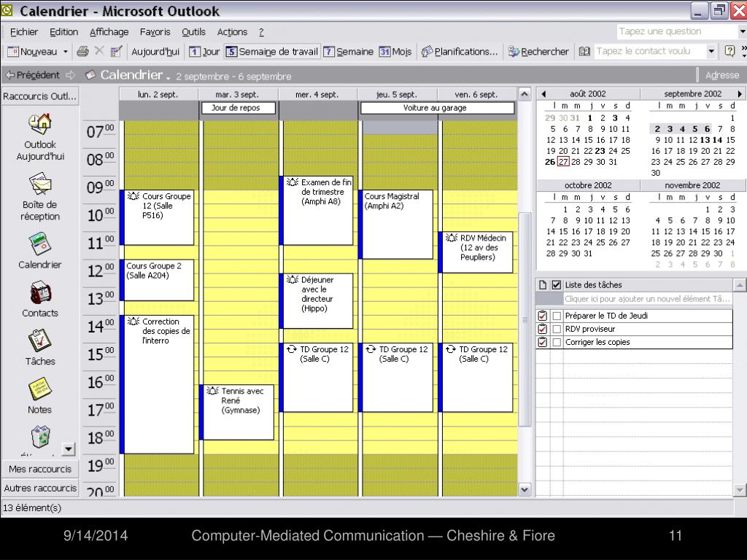Check off RDV proviseur task
The height and width of the screenshot is (560, 747).
557,329
